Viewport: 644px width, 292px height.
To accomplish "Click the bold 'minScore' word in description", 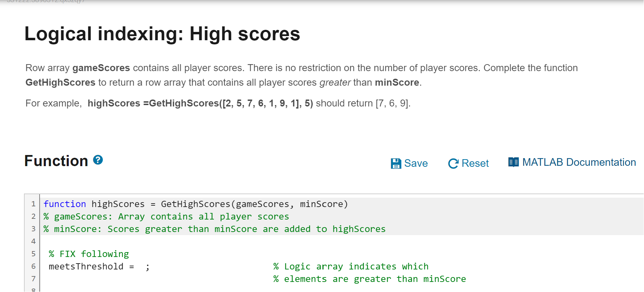I will pos(397,83).
